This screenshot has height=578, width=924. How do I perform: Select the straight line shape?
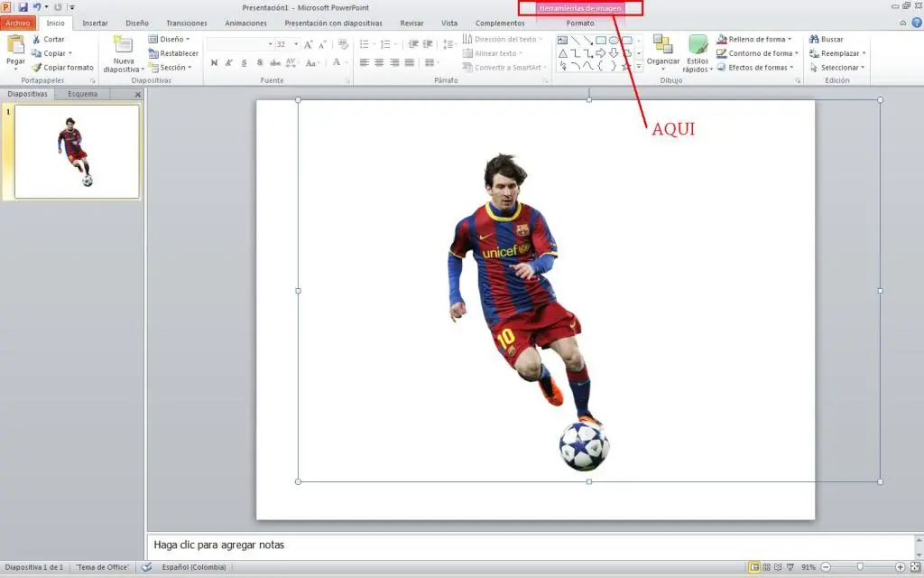[x=575, y=40]
